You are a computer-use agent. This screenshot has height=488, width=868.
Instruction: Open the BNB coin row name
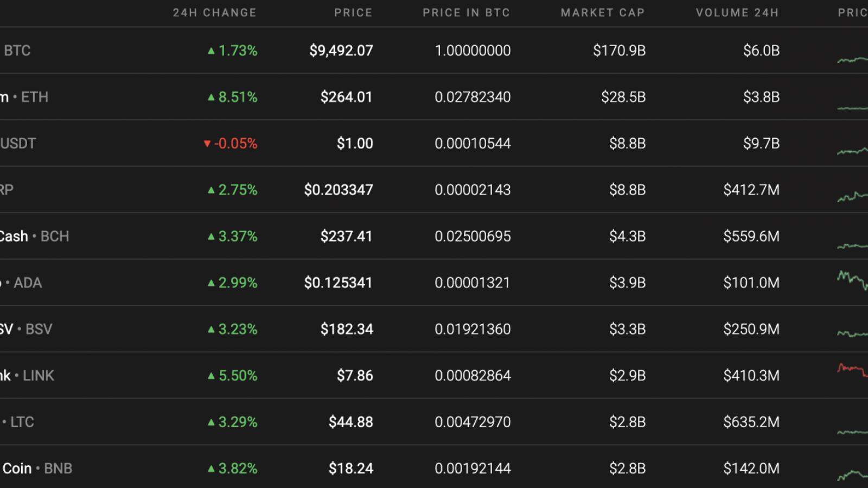37,468
